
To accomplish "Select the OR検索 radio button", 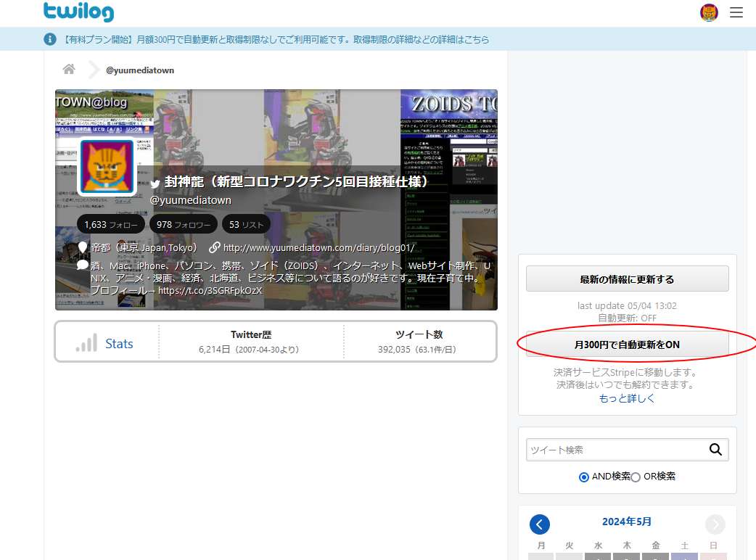I will click(x=635, y=477).
